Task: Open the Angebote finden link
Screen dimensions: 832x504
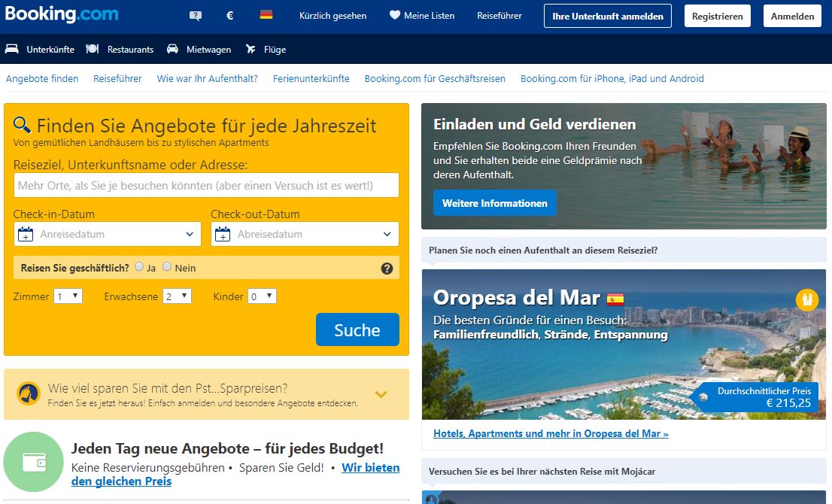Action: coord(42,78)
